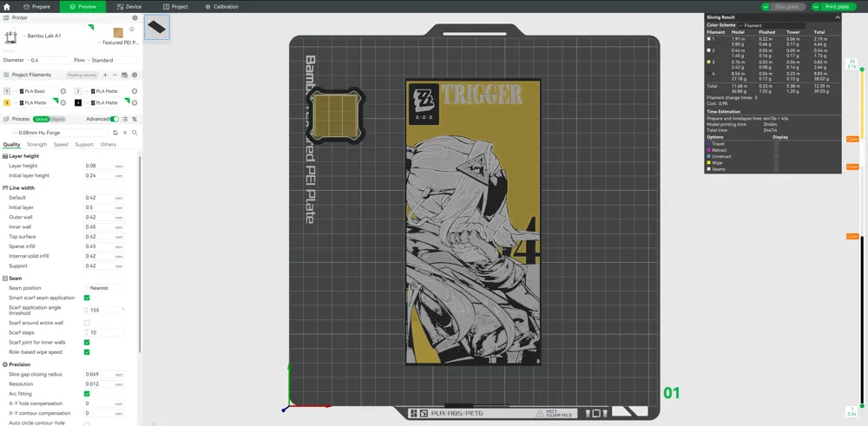The image size is (868, 426).
Task: Click the bed plate info icon
Action: pyautogui.click(x=132, y=29)
